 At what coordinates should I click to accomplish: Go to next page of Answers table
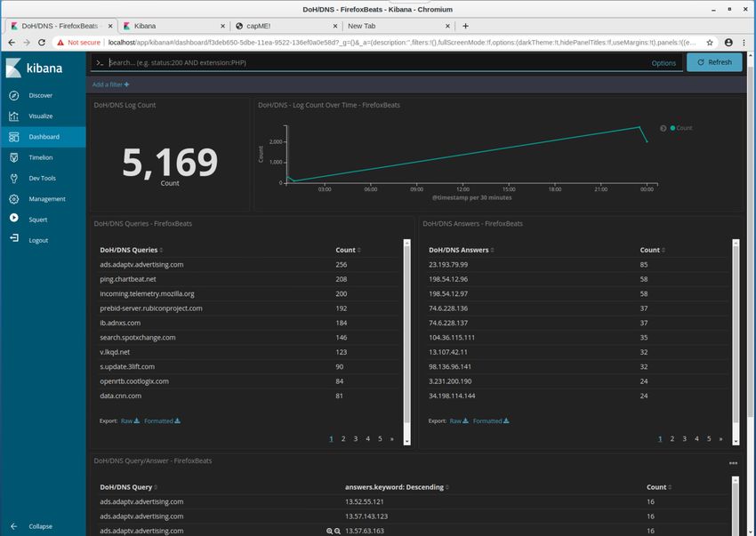(x=720, y=438)
